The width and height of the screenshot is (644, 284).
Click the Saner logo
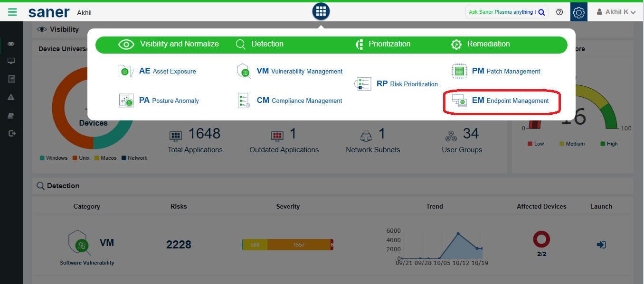click(x=49, y=12)
